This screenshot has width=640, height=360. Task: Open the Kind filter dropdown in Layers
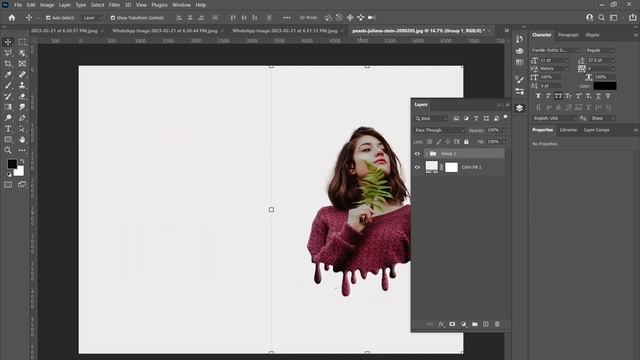pos(431,118)
